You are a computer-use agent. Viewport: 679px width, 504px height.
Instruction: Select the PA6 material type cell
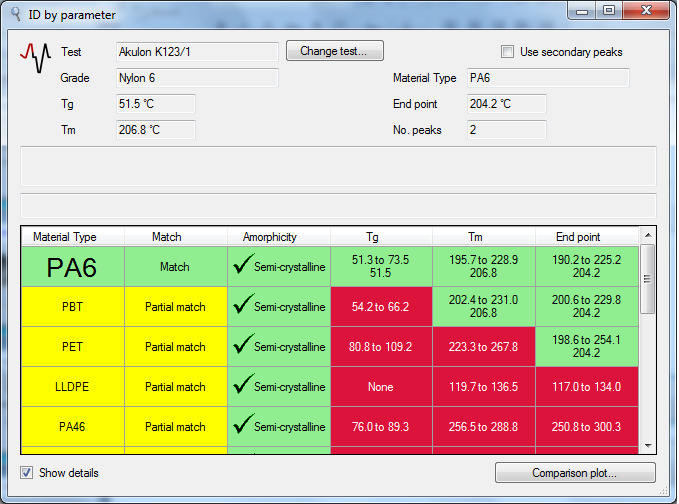click(72, 267)
